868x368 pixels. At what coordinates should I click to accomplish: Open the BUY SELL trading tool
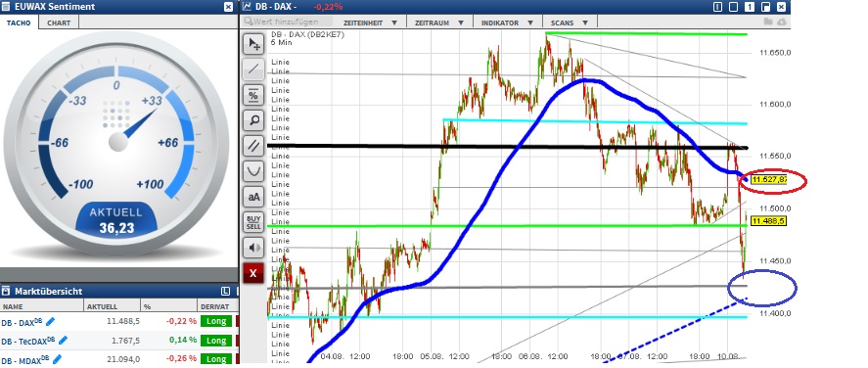pos(254,222)
